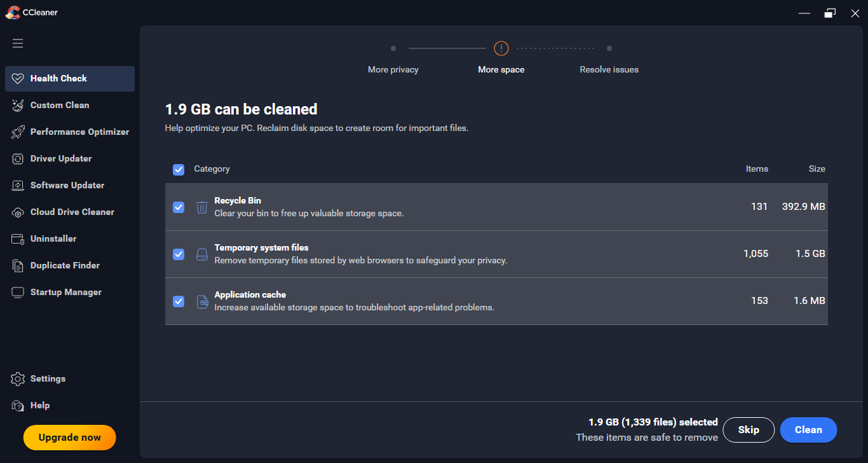Image resolution: width=868 pixels, height=463 pixels.
Task: Expand the Temporary system files row
Action: [445, 254]
